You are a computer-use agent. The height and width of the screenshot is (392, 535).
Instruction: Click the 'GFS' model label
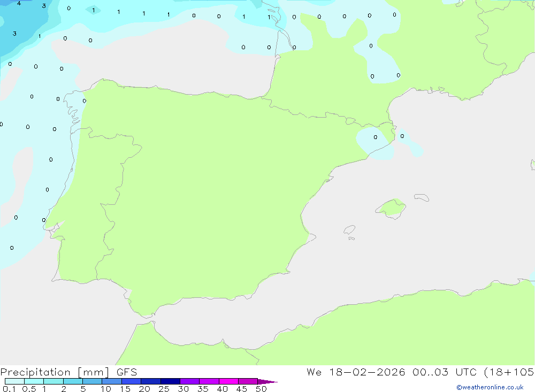point(127,372)
